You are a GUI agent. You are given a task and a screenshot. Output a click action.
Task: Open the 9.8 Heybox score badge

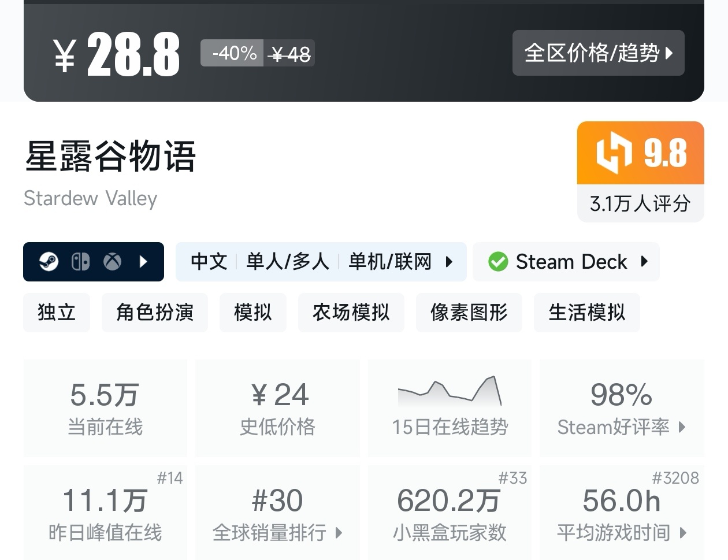640,153
